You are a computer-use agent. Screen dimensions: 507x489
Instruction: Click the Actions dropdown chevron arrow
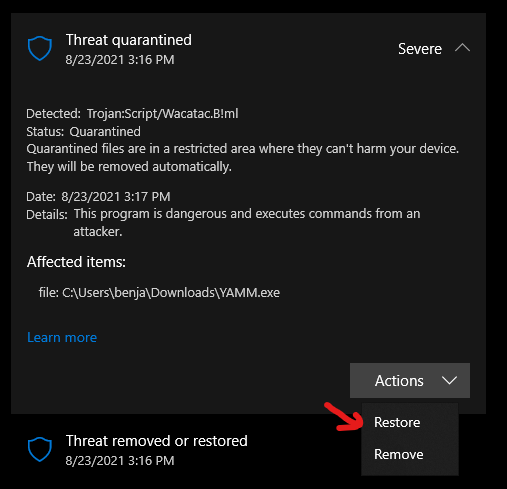(449, 380)
